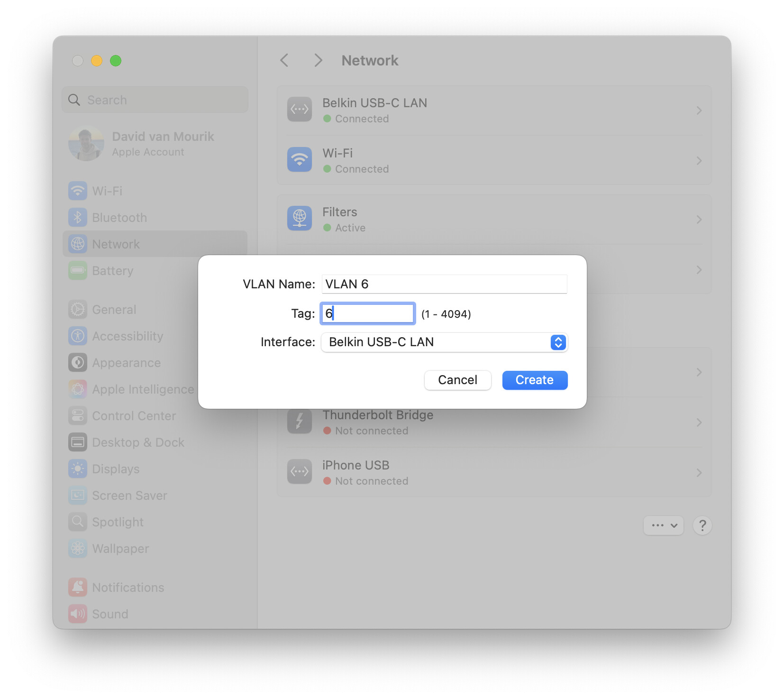The image size is (784, 699).
Task: Click the Search field in sidebar
Action: 155,100
